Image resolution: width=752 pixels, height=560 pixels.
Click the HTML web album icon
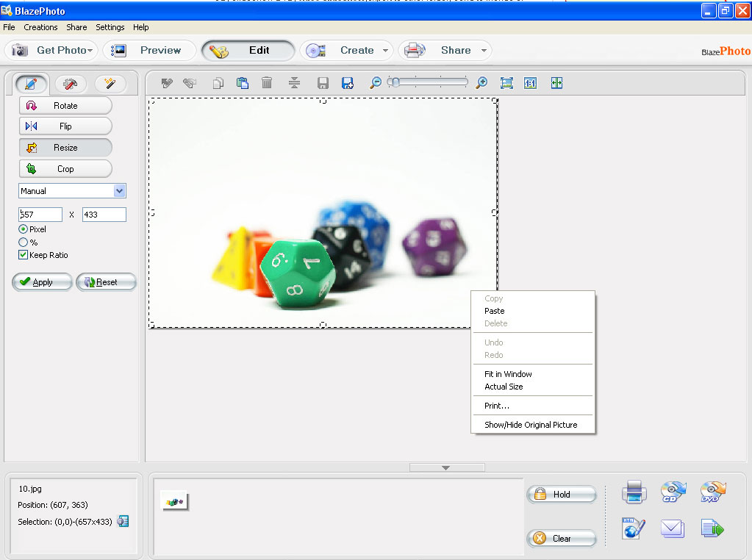[633, 528]
